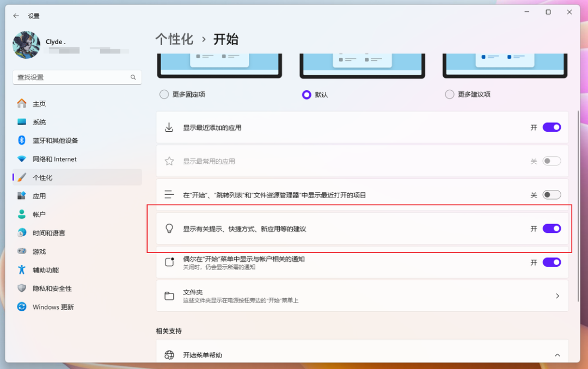Collapse 开始菜单帮助 section chevron
The height and width of the screenshot is (369, 588).
pos(558,355)
